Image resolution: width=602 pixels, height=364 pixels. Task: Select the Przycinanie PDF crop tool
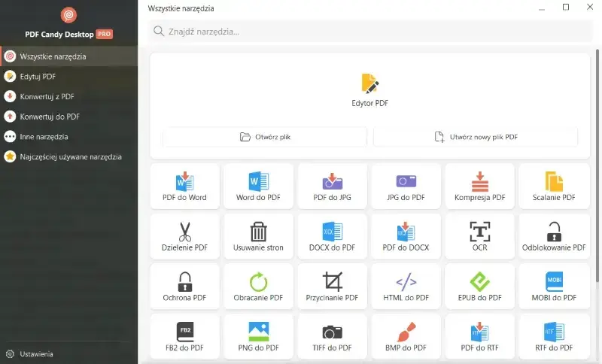332,286
